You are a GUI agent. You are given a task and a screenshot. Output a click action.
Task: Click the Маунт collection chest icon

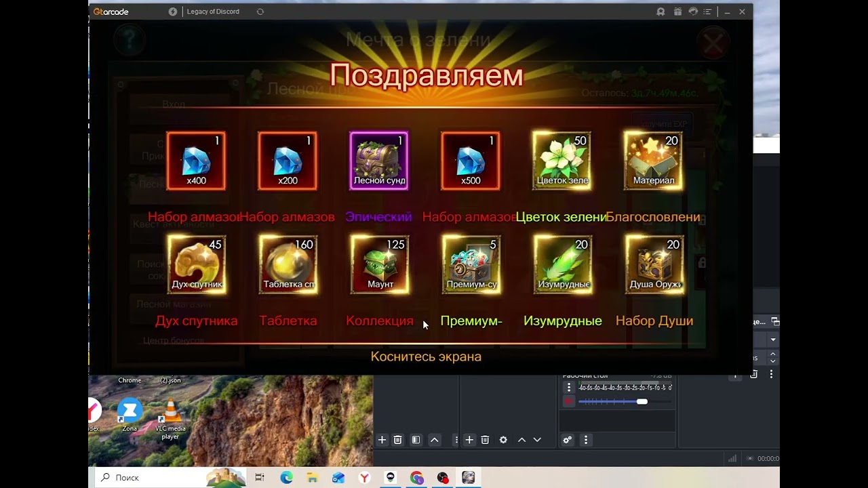(x=380, y=264)
